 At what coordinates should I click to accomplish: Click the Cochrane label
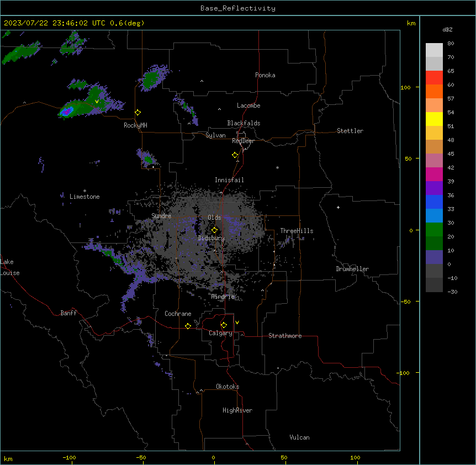[x=178, y=314]
